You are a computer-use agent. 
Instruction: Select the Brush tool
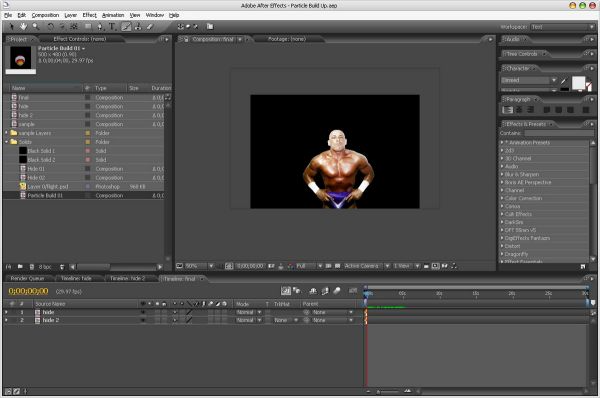point(126,26)
